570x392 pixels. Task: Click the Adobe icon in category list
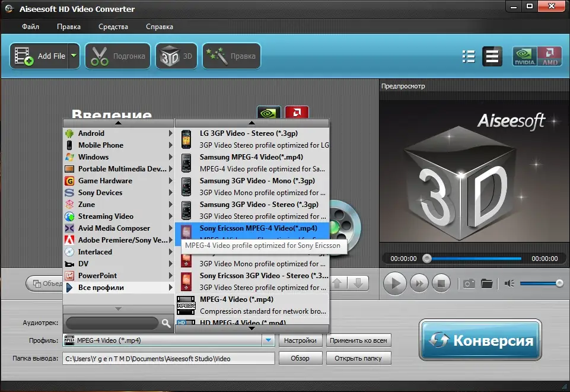coord(69,240)
